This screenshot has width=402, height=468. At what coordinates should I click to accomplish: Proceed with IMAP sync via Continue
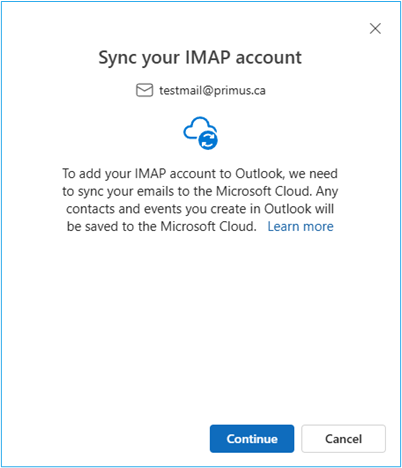pyautogui.click(x=252, y=439)
